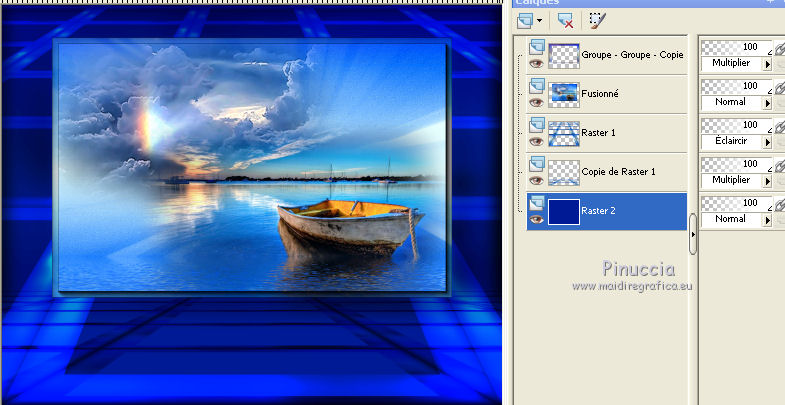Click the layer type icon of Raster 2

[537, 203]
